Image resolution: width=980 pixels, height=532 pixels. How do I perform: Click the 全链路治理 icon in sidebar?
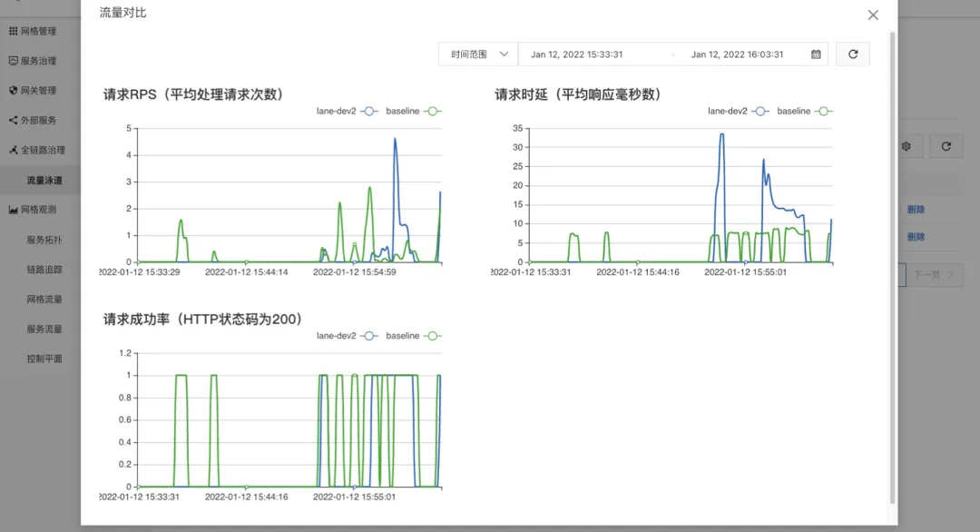pyautogui.click(x=13, y=150)
